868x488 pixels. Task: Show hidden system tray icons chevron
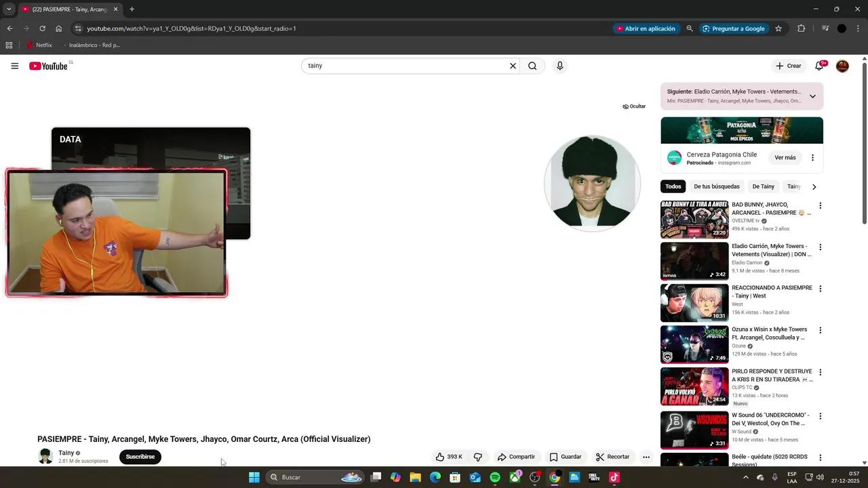(x=746, y=477)
